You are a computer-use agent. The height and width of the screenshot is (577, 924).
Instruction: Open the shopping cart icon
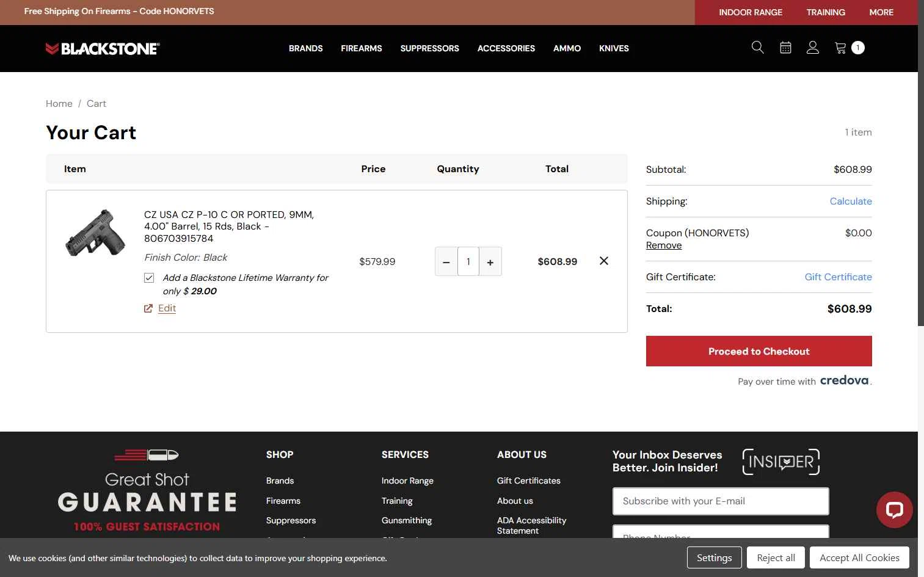pyautogui.click(x=840, y=48)
